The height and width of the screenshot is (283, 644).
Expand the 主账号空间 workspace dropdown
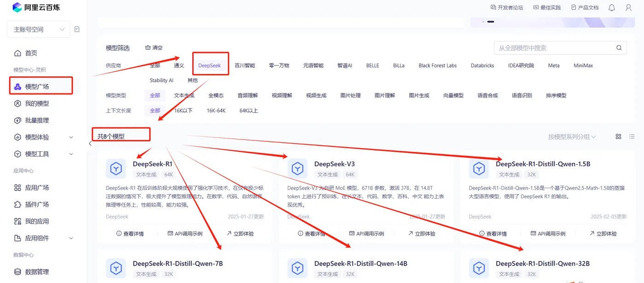point(39,29)
